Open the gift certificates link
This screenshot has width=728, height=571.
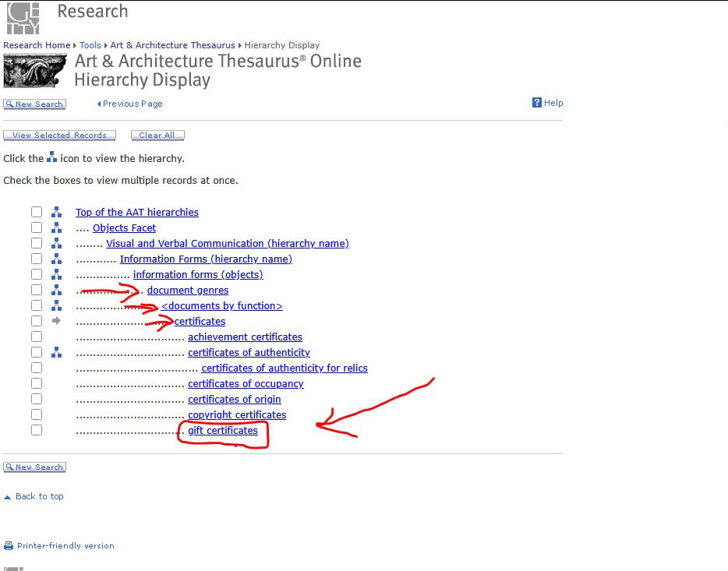pos(223,431)
